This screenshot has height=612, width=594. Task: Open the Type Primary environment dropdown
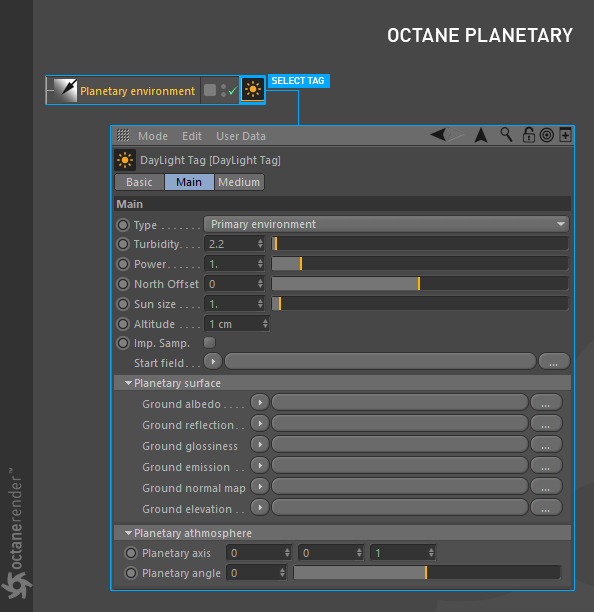(x=386, y=224)
